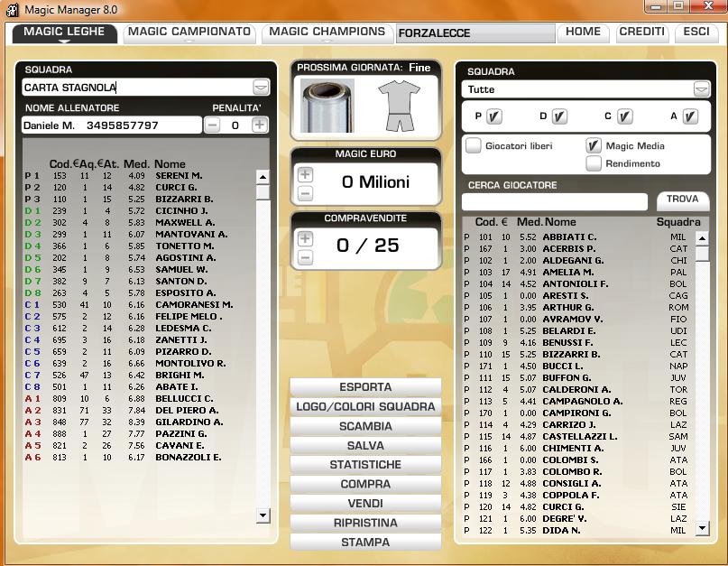The width and height of the screenshot is (728, 566).
Task: Save with the SALVA button
Action: (x=365, y=445)
